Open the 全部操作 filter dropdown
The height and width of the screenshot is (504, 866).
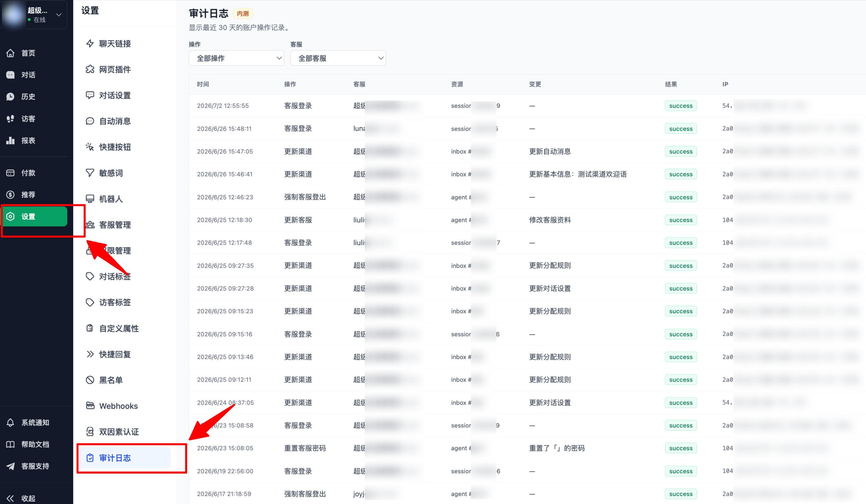pyautogui.click(x=237, y=58)
